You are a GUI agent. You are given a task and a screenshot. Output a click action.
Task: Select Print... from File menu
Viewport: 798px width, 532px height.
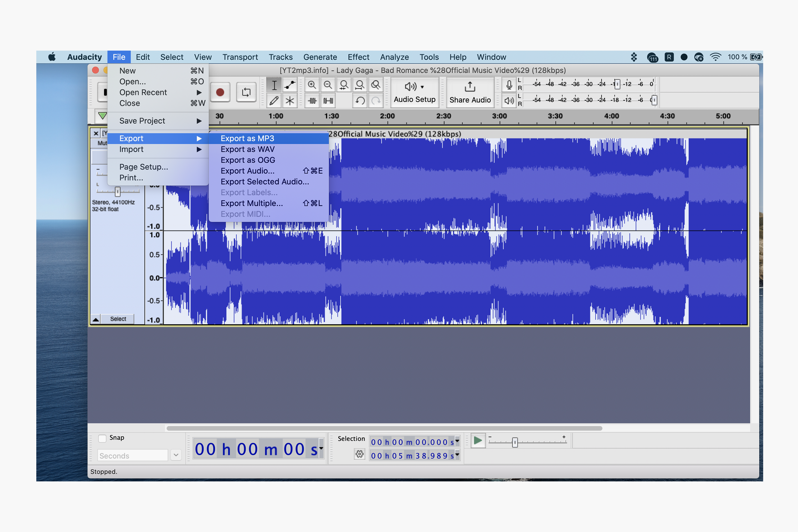158,178
